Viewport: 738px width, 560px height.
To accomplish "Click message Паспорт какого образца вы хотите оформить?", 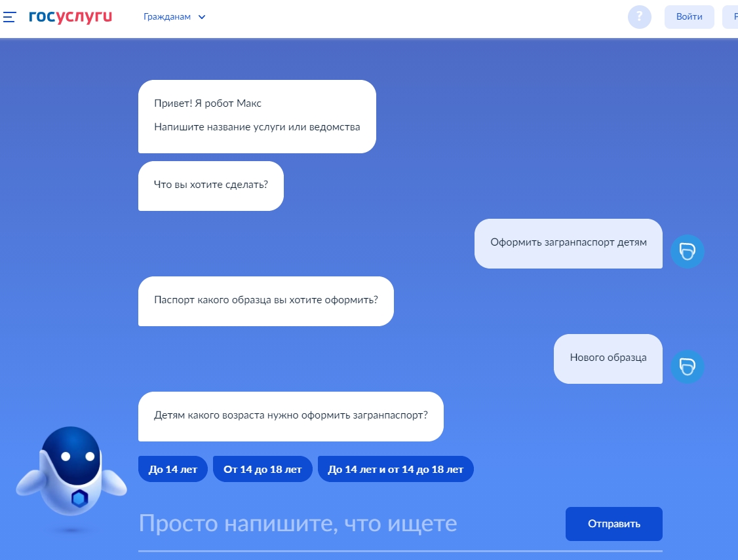I will 266,301.
